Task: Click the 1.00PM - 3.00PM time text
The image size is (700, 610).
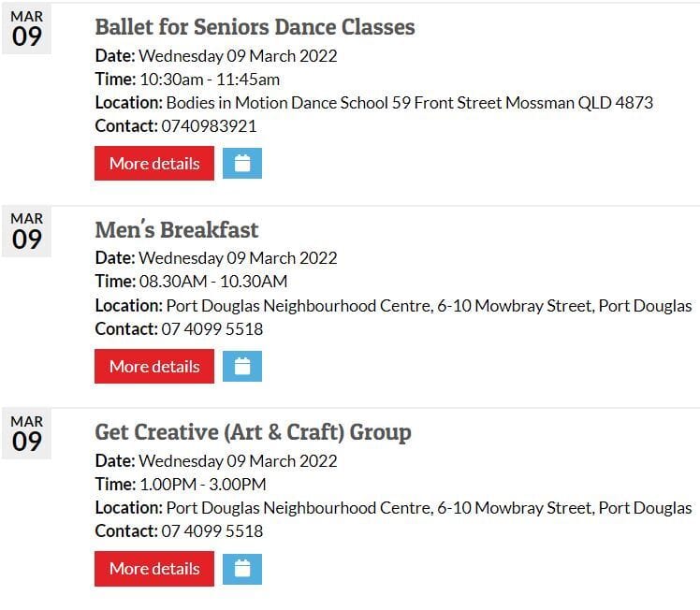Action: (x=203, y=485)
